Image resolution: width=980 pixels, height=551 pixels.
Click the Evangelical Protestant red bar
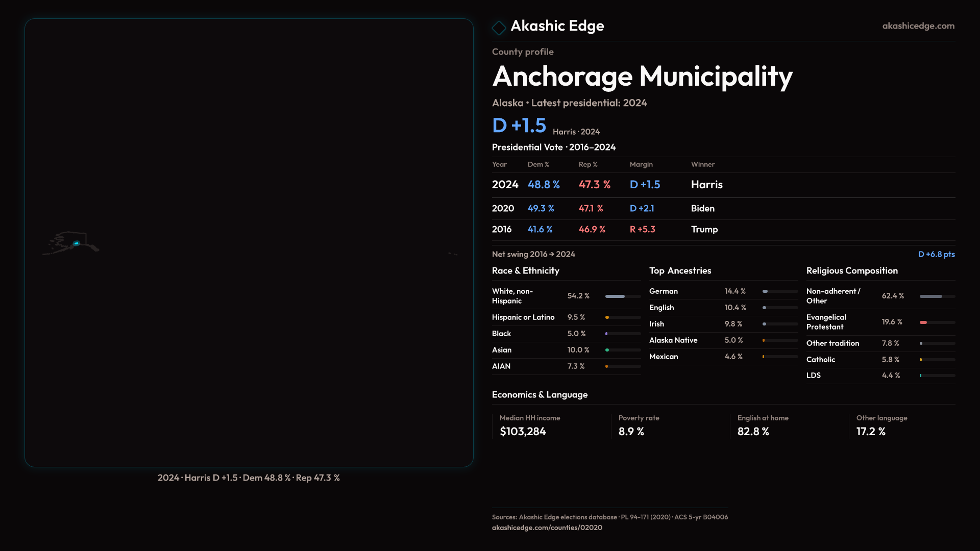tap(923, 322)
